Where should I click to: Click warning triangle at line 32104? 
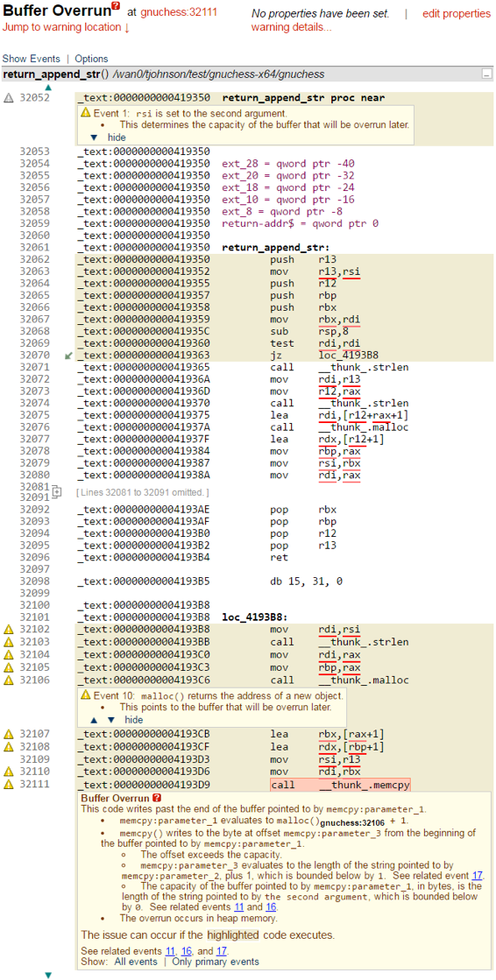click(9, 654)
